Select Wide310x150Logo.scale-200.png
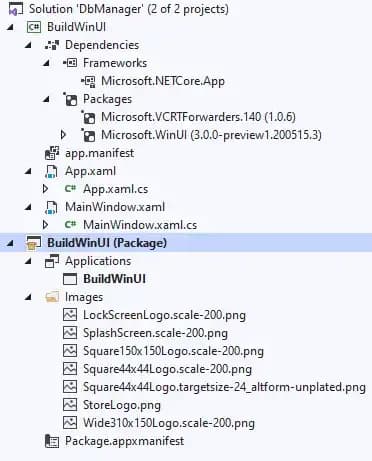 click(x=169, y=423)
